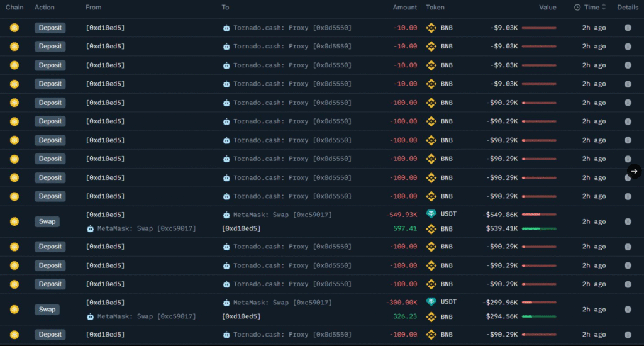Click the BNB label beside 597.41
Viewport: 644px width, 346px height.
[447, 229]
